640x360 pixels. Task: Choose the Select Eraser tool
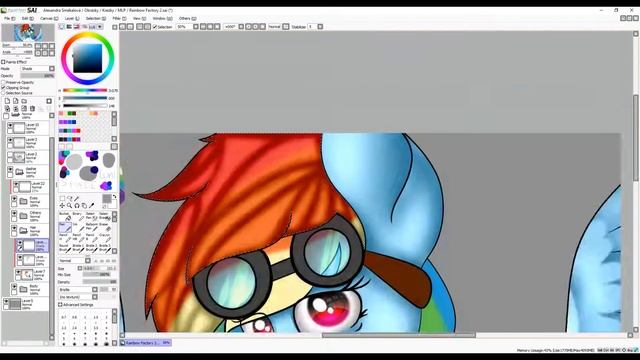[x=104, y=216]
